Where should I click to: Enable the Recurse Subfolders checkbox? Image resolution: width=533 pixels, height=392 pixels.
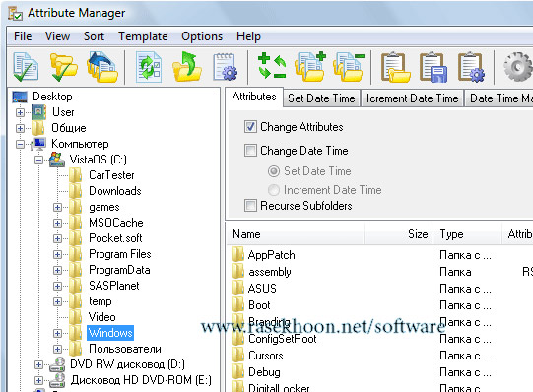[x=250, y=206]
